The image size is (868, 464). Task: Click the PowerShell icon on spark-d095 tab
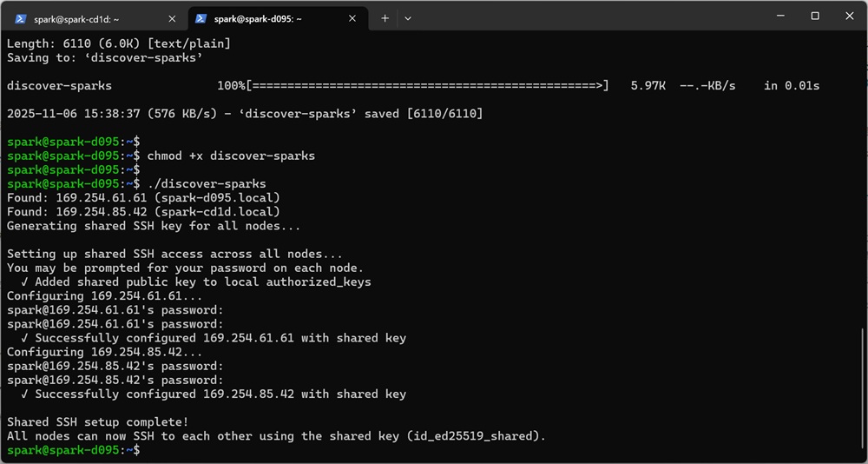201,18
